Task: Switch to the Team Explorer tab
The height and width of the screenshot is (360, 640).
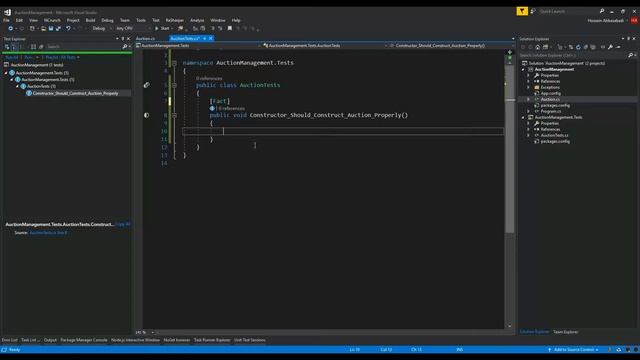Action: (x=565, y=332)
